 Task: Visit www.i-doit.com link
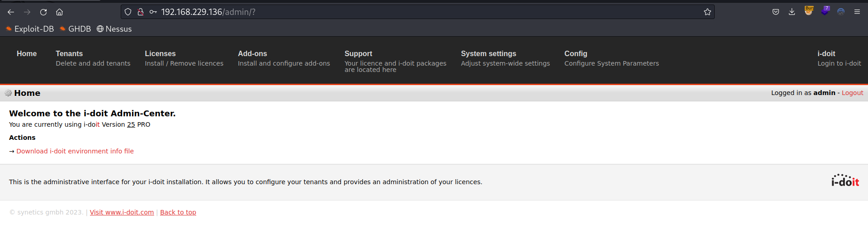pyautogui.click(x=122, y=212)
